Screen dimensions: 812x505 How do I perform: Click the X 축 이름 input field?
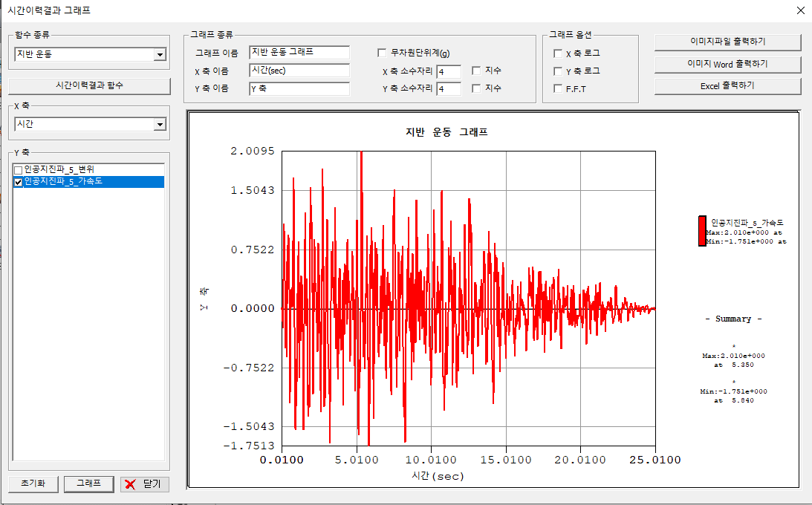[x=299, y=71]
